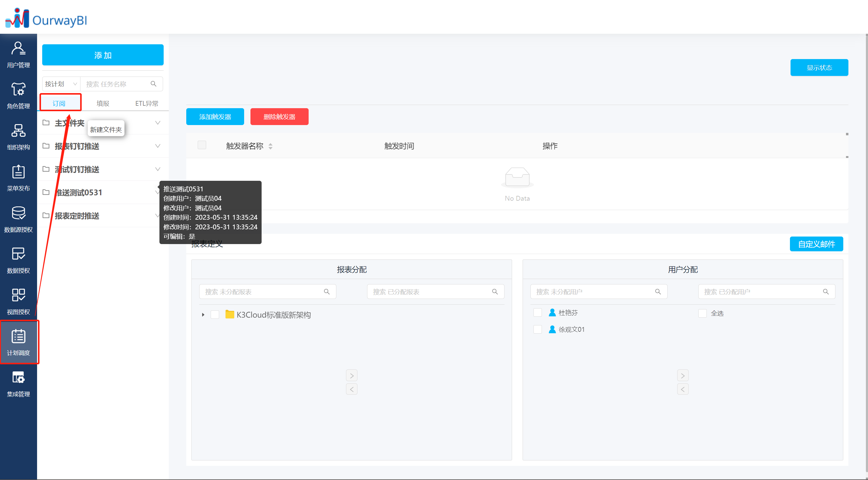This screenshot has width=868, height=480.
Task: Expand the 报表钉钉推送 chevron
Action: (158, 146)
